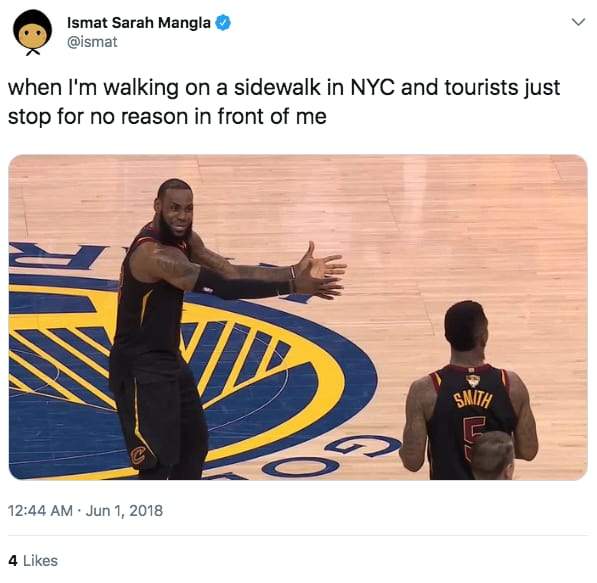Click the Jun 1, 2018 date
597x583 pixels.
(124, 511)
